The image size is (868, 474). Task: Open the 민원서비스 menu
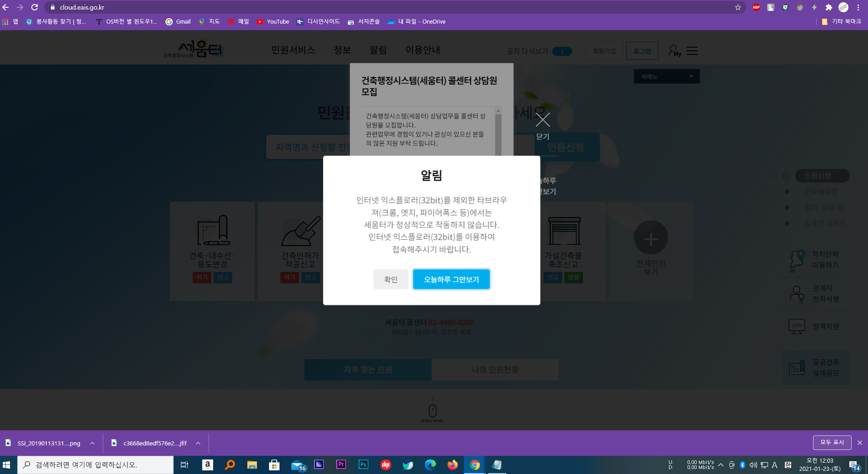(x=293, y=50)
